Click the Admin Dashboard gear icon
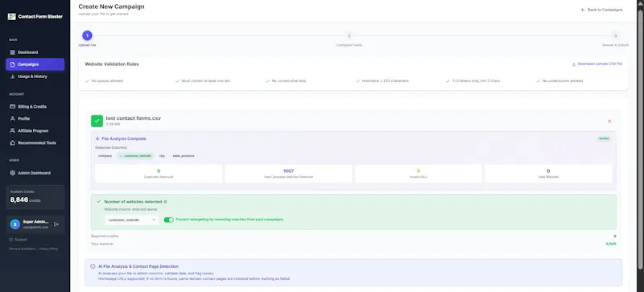This screenshot has width=644, height=292. pyautogui.click(x=12, y=173)
